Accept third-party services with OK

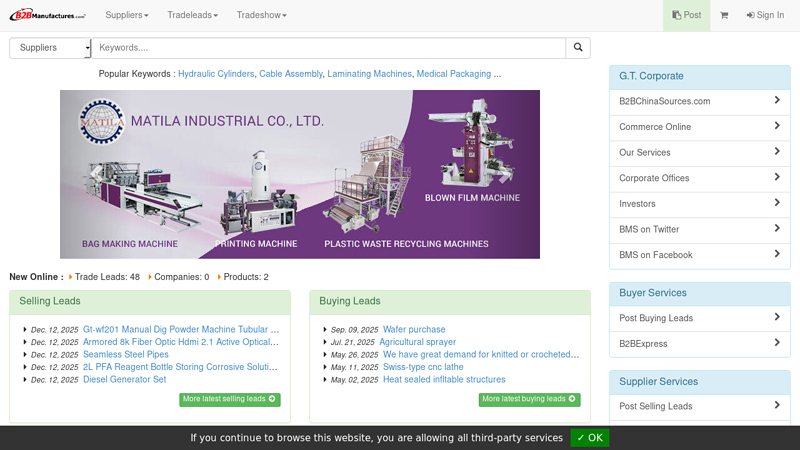(589, 438)
